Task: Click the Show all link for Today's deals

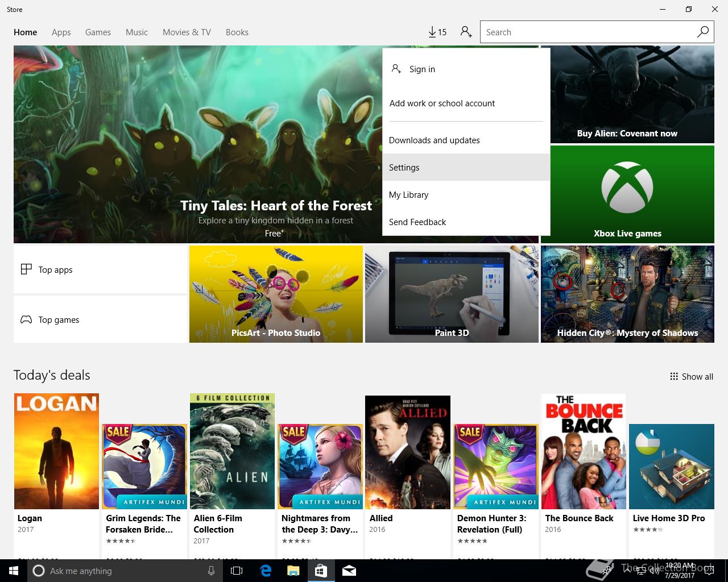Action: (692, 376)
